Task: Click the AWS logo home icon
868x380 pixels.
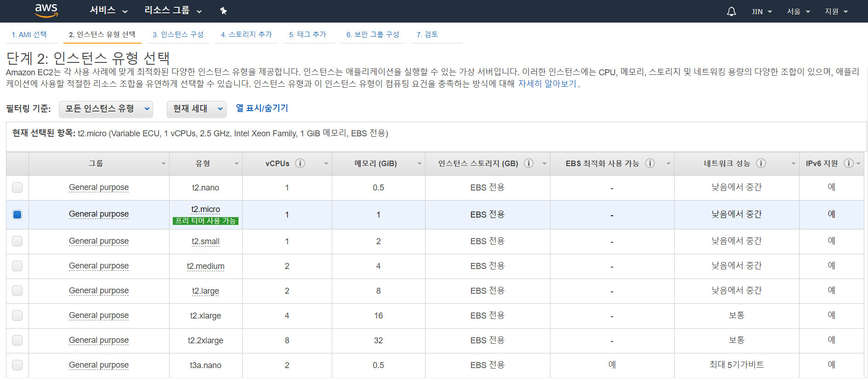Action: pos(46,11)
